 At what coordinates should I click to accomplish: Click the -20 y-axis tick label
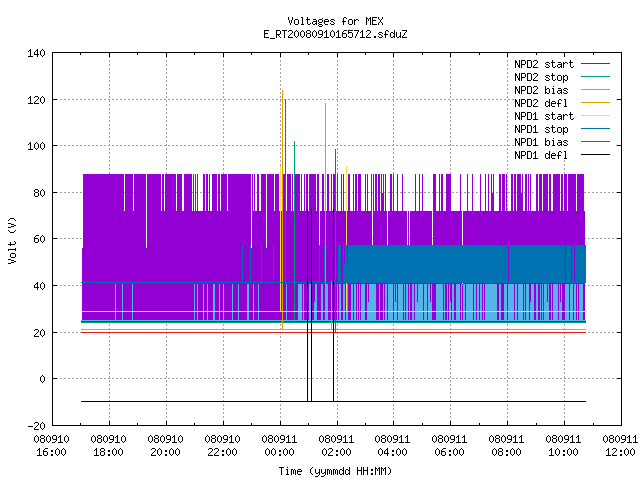36,426
